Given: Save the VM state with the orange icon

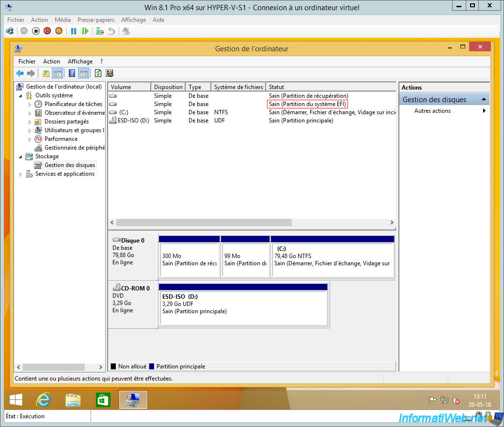Looking at the screenshot, I should [x=59, y=31].
